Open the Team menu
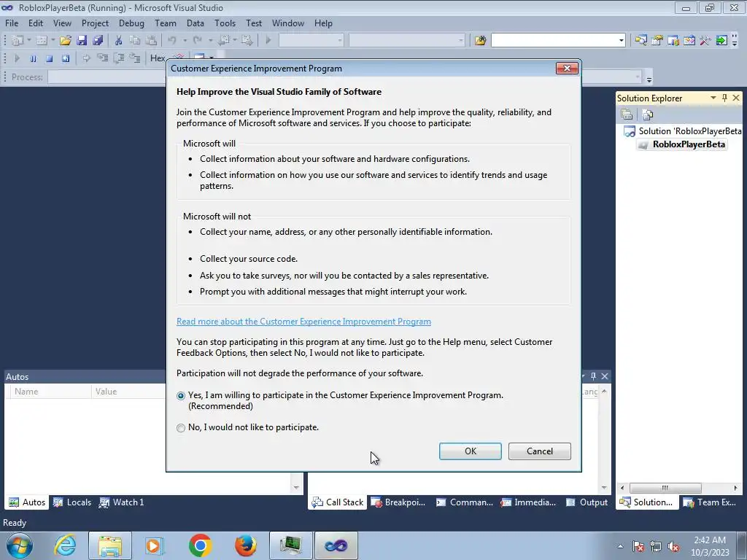Viewport: 747px width, 560px height. click(166, 23)
